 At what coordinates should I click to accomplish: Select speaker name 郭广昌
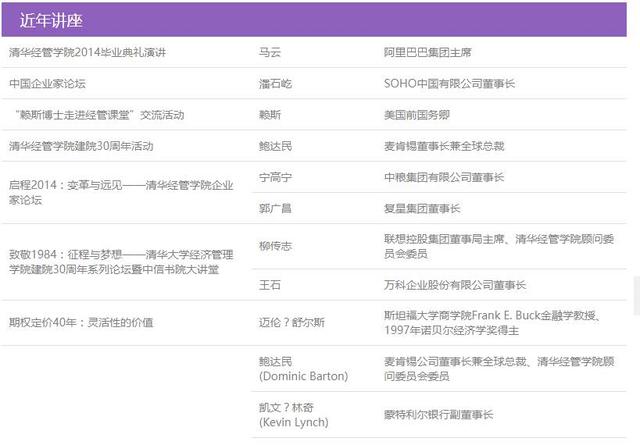[x=275, y=208]
